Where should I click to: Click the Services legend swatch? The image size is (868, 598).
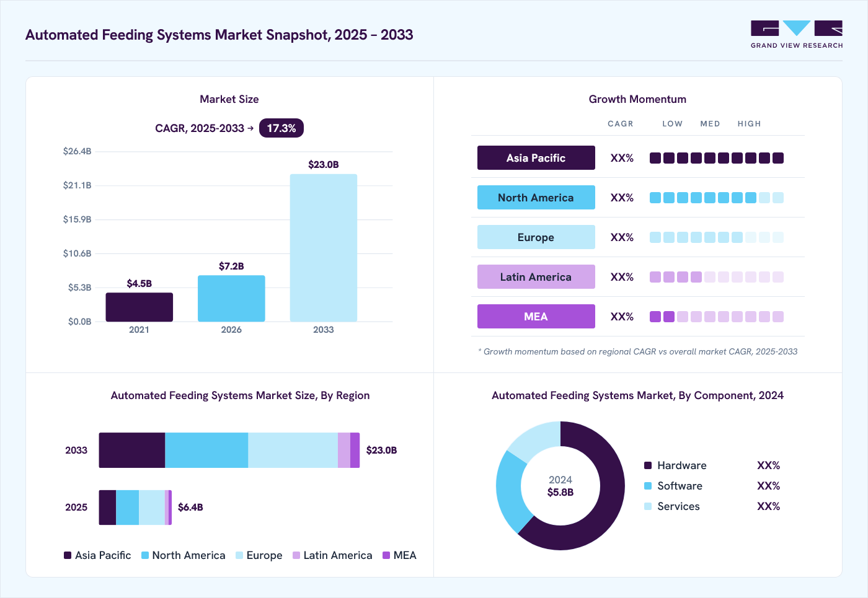click(x=648, y=506)
